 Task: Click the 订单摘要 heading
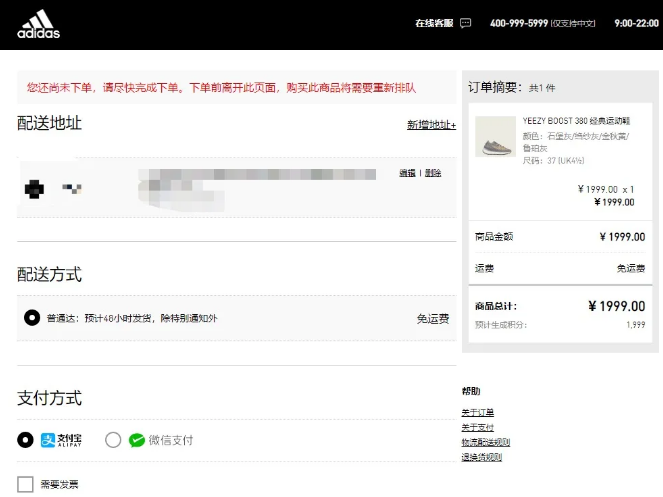coord(493,87)
